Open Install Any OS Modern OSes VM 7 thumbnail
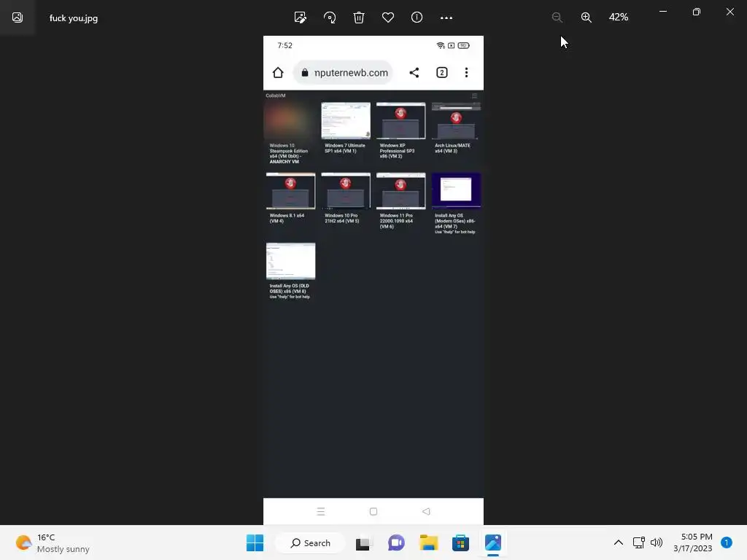 [456, 191]
